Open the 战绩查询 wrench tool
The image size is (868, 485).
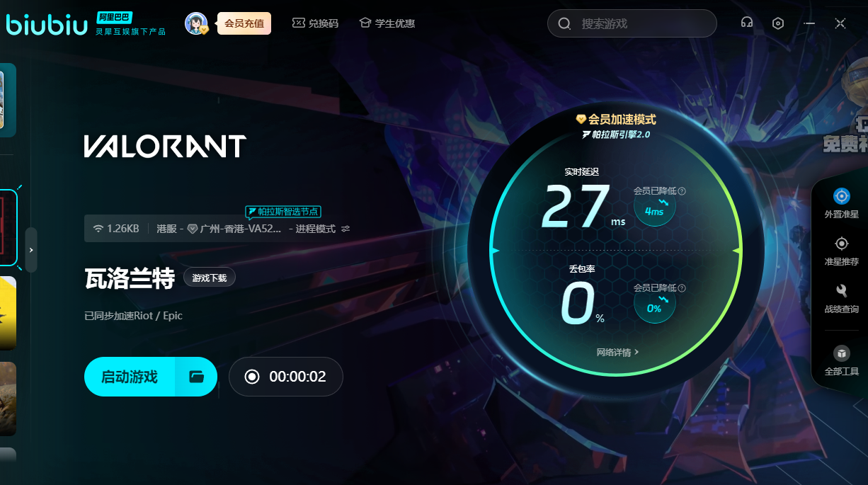(x=841, y=291)
